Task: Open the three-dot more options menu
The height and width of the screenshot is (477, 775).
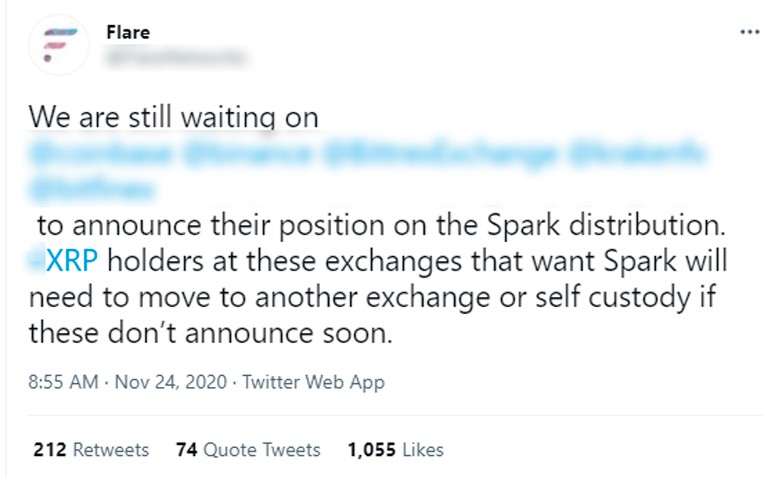Action: click(749, 33)
